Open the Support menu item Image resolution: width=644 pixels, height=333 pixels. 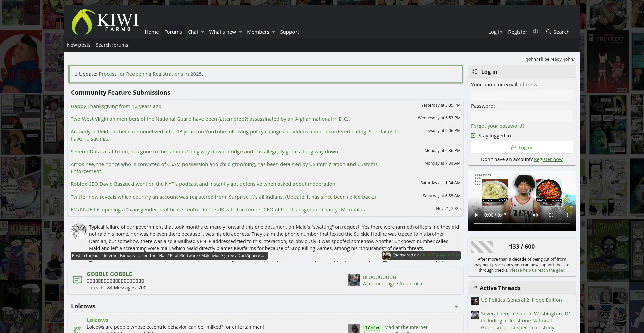pyautogui.click(x=289, y=32)
